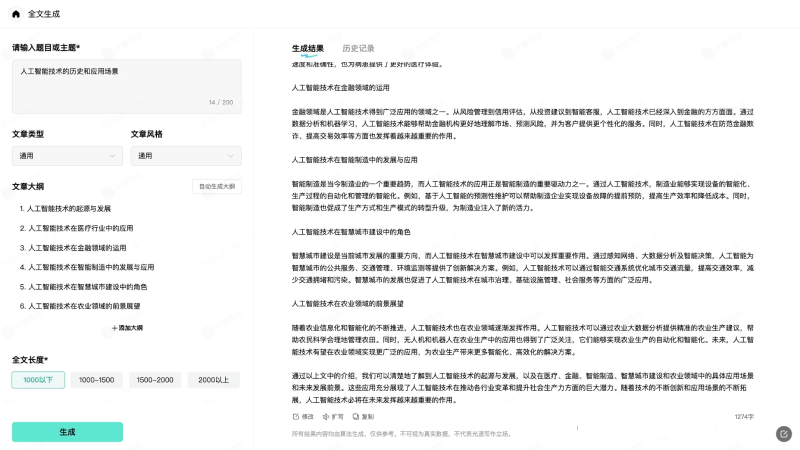This screenshot has width=800, height=450.
Task: Select outline item 1 人工智能技术的起源与发展
Action: coord(65,209)
